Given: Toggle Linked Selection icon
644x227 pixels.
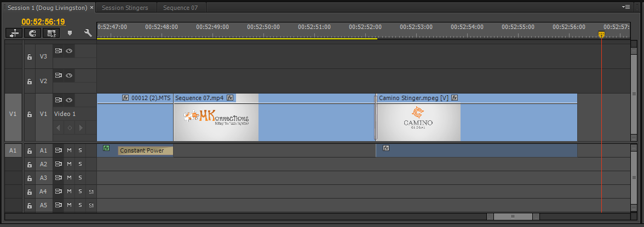Looking at the screenshot, I should click(51, 33).
